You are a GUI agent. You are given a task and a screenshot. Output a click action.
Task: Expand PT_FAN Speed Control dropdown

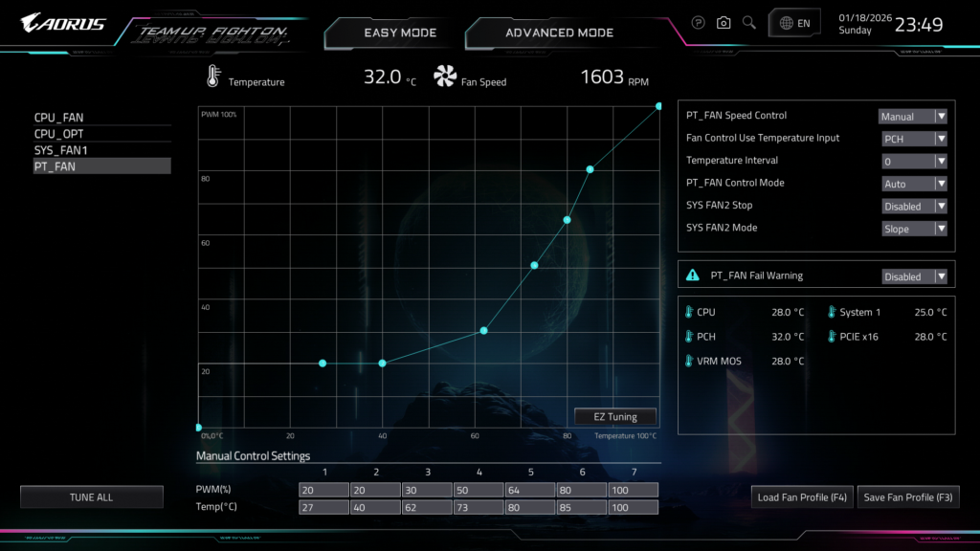[913, 117]
